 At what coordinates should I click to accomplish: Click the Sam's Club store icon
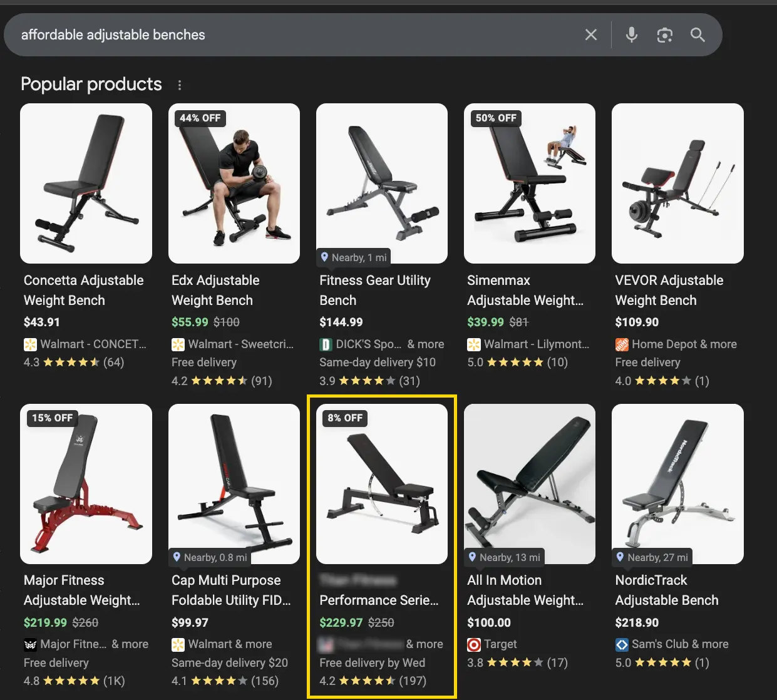coord(622,645)
